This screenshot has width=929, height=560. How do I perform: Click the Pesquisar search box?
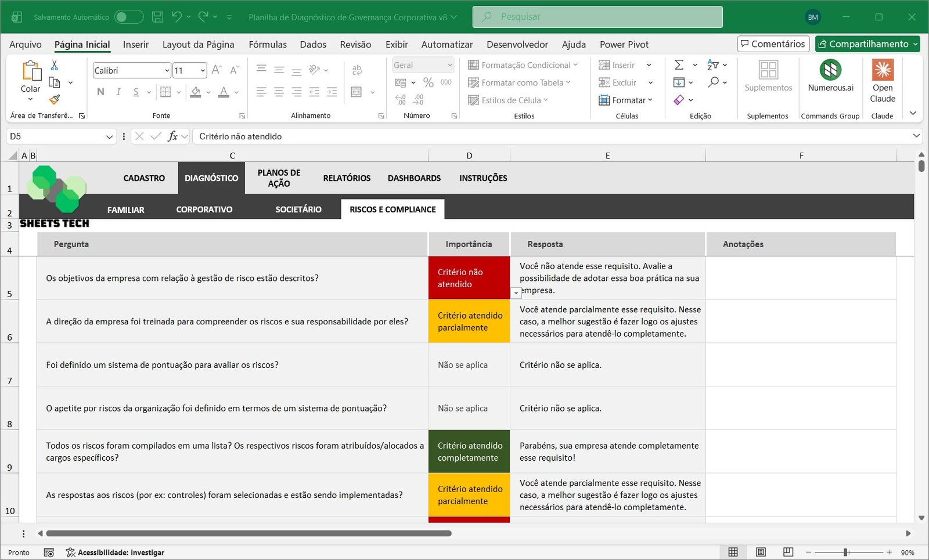click(x=597, y=17)
